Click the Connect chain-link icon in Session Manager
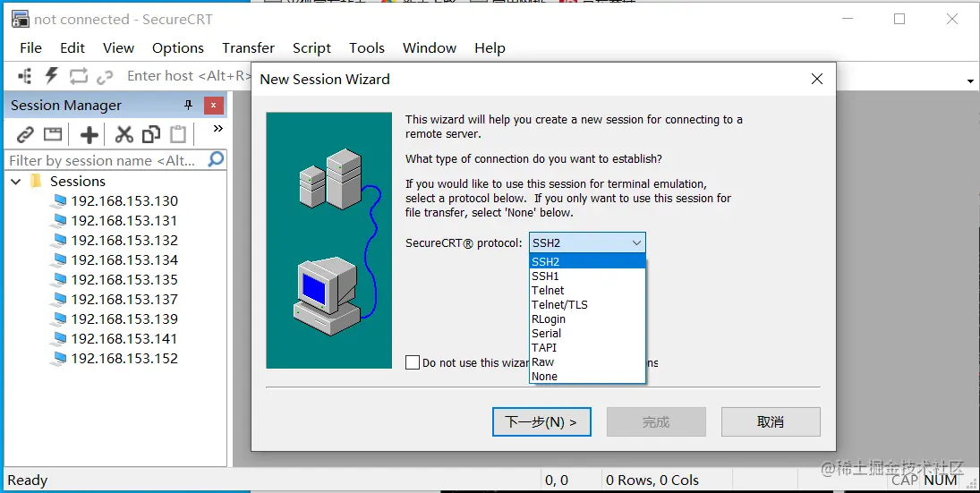This screenshot has height=493, width=980. pyautogui.click(x=24, y=134)
